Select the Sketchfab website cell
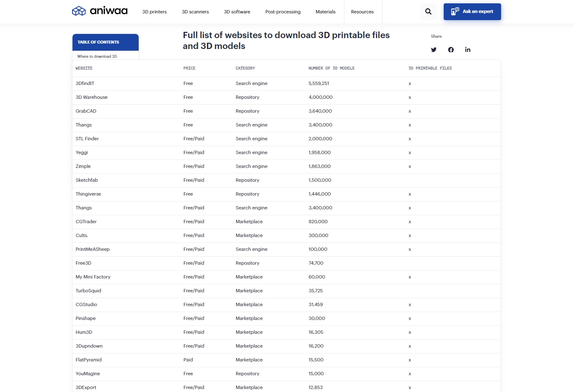This screenshot has width=574, height=392. [x=87, y=180]
